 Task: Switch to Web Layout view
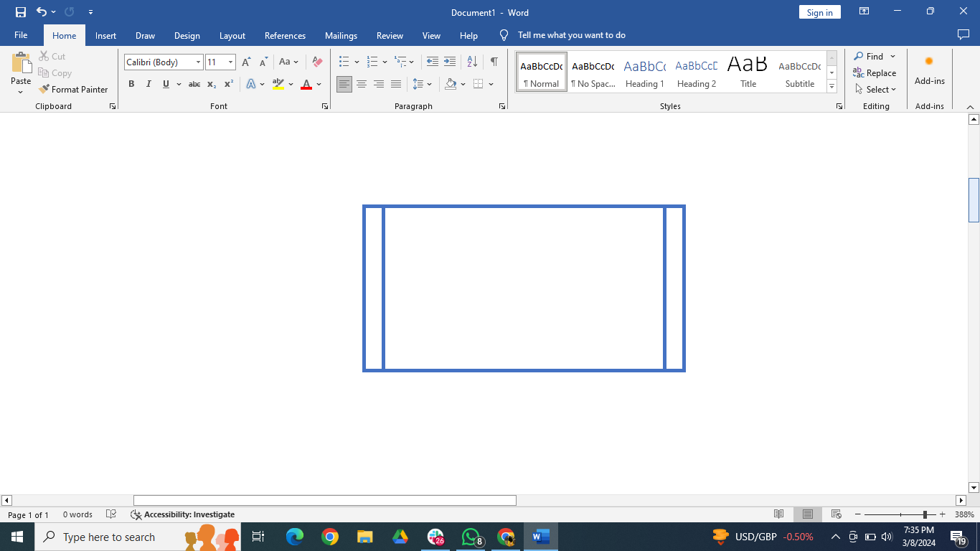click(x=836, y=514)
